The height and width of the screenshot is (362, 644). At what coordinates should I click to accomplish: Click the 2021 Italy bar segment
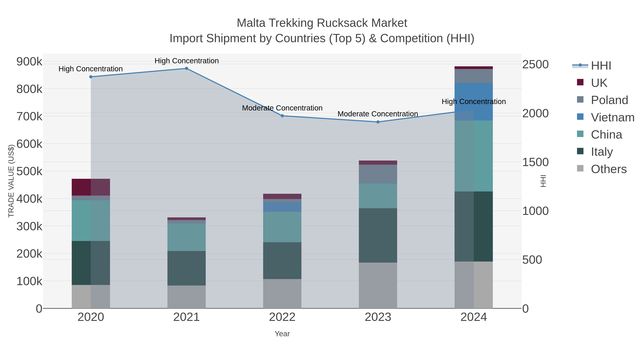pos(187,268)
